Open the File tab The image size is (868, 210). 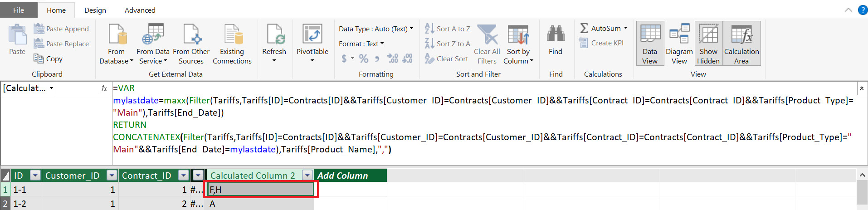pyautogui.click(x=19, y=10)
